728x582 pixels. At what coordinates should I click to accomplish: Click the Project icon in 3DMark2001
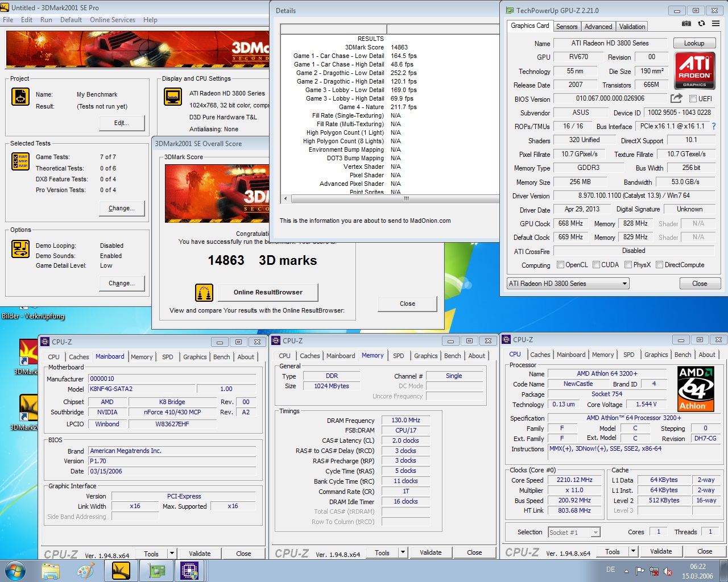tap(20, 97)
